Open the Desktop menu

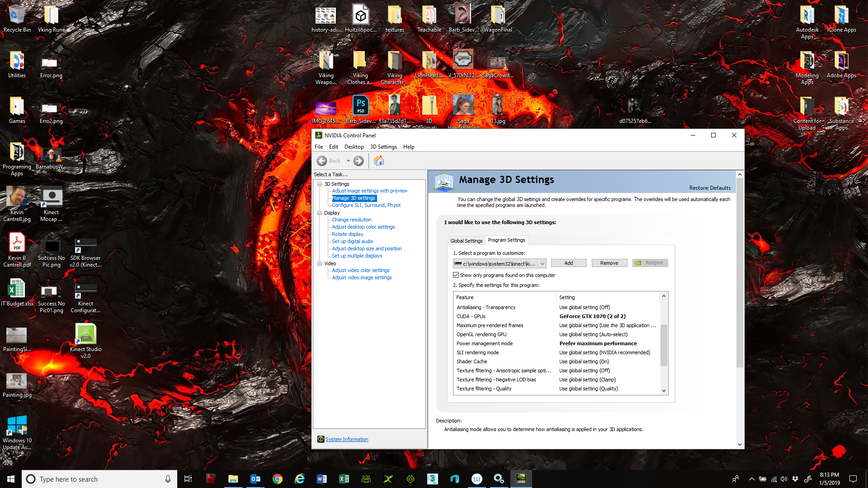tap(354, 147)
